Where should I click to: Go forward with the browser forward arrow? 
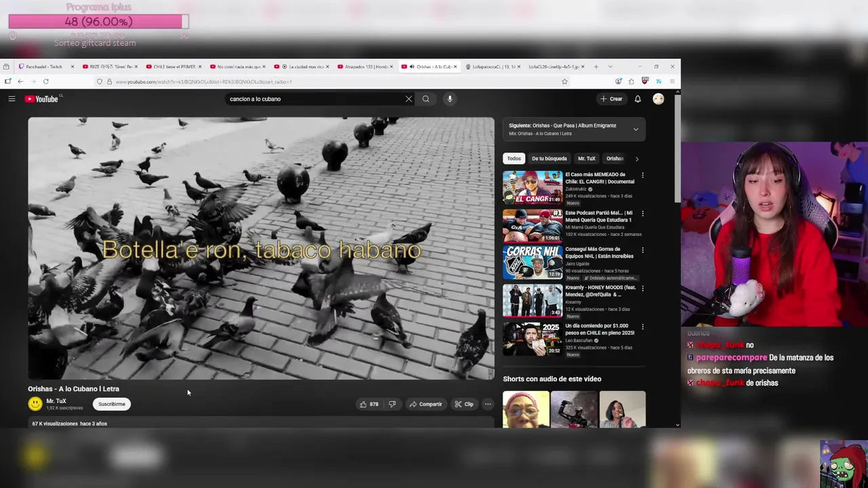(33, 81)
